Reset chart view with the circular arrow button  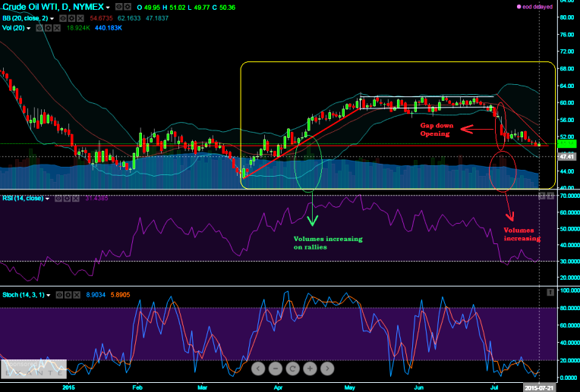click(x=292, y=368)
